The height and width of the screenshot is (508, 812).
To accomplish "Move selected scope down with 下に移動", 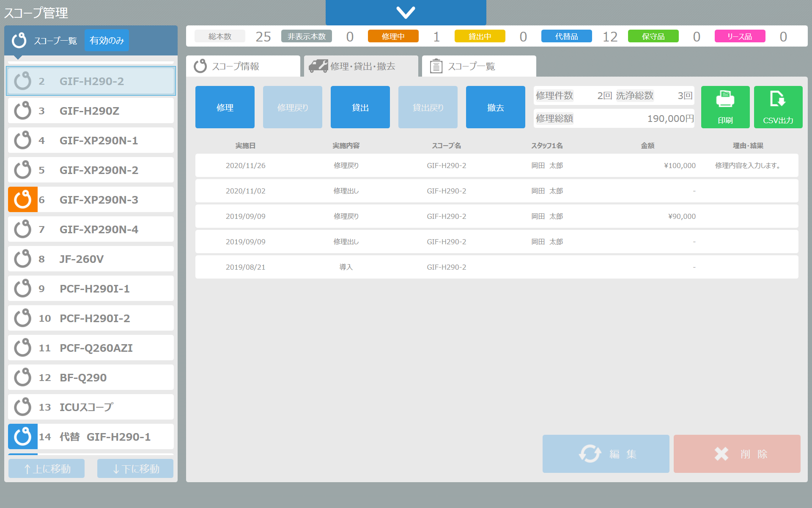I will tap(135, 469).
